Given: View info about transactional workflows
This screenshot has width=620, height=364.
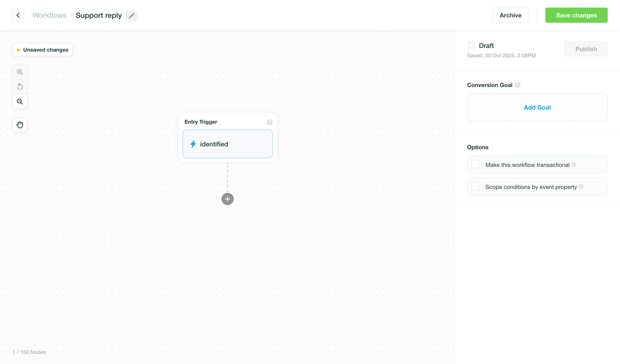Looking at the screenshot, I should pyautogui.click(x=573, y=164).
